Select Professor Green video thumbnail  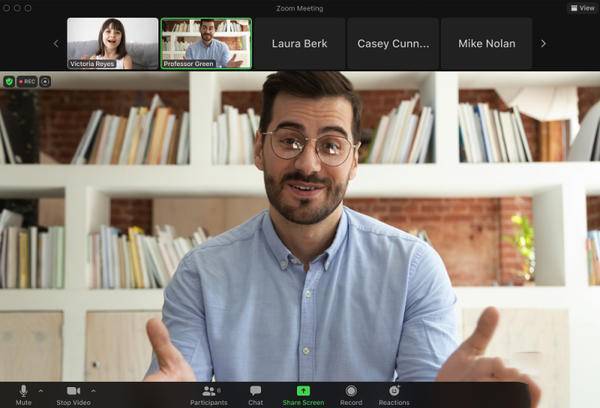206,43
